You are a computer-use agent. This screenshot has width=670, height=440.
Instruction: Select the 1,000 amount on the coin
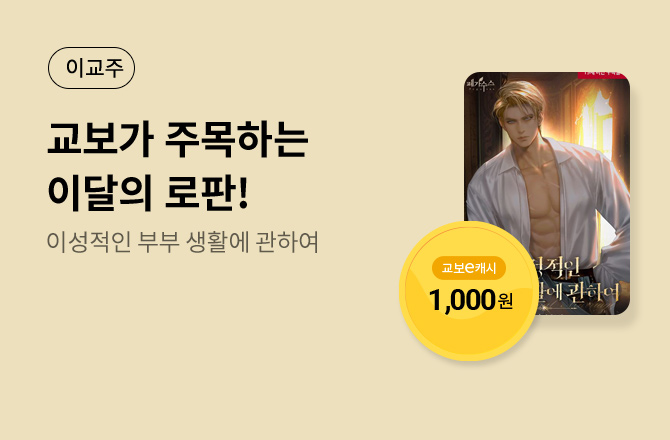(x=462, y=300)
